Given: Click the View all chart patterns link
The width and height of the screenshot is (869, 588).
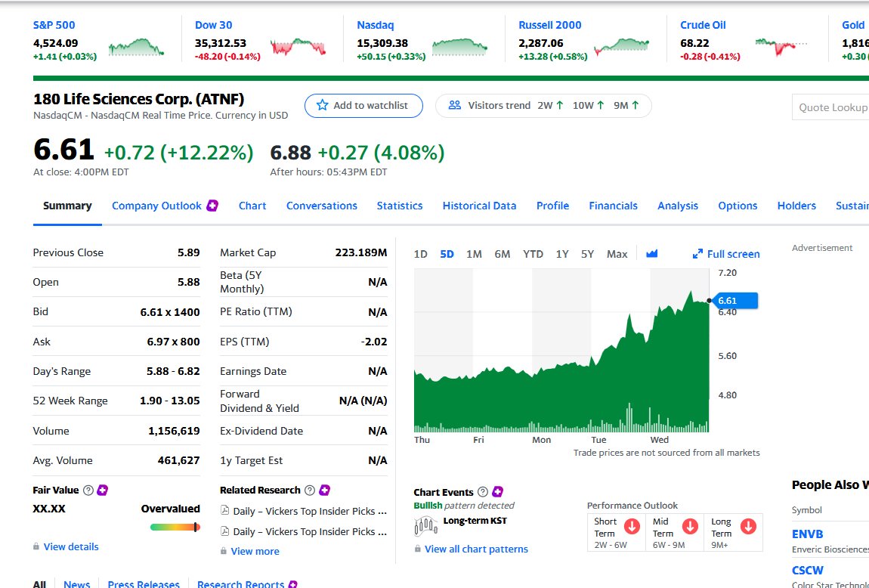Looking at the screenshot, I should pos(476,549).
